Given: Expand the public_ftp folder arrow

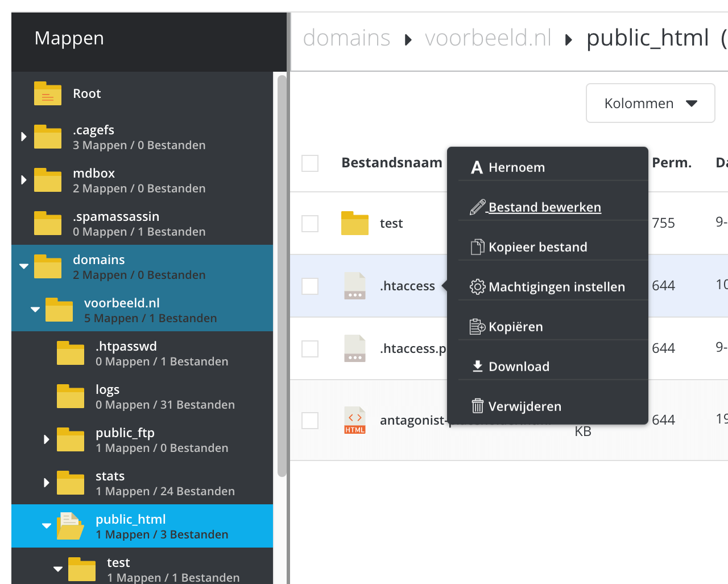Looking at the screenshot, I should tap(46, 439).
